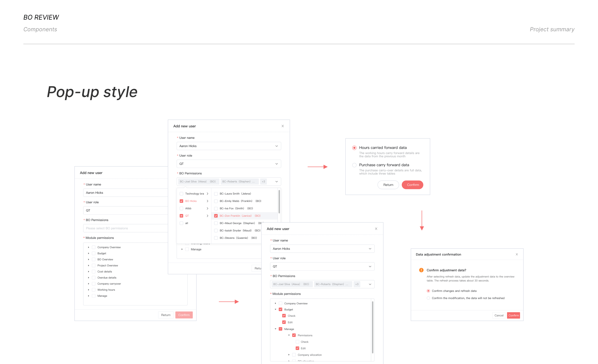Screen dimensions: 598x364
Task: Click the Components header label
Action: (40, 29)
